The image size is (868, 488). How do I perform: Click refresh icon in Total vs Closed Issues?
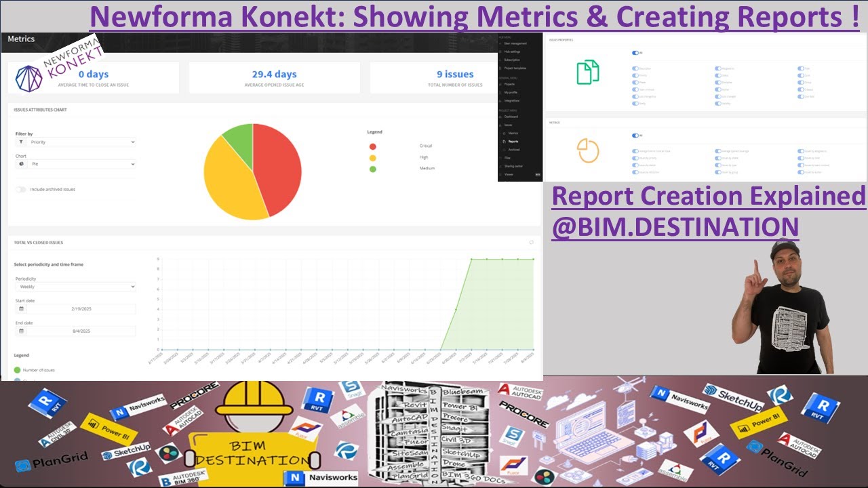tap(531, 242)
